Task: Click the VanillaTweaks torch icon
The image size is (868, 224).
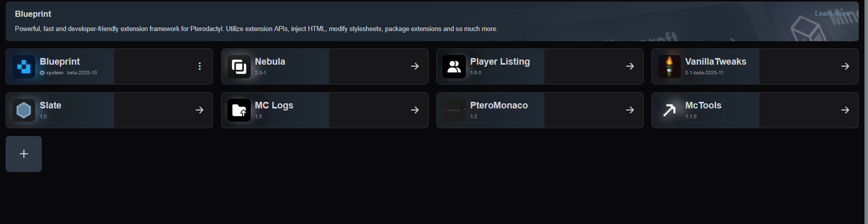Action: coord(669,67)
